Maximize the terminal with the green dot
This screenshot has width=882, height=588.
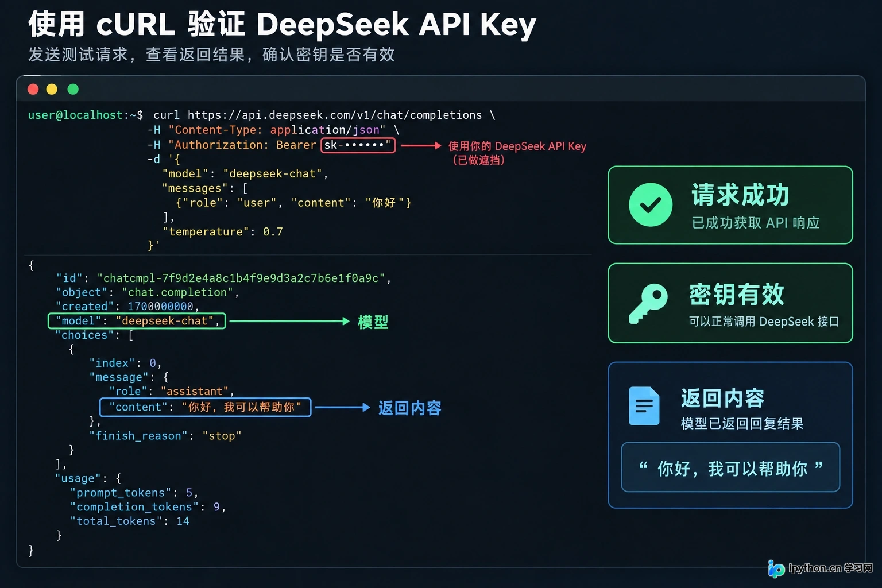click(x=73, y=89)
